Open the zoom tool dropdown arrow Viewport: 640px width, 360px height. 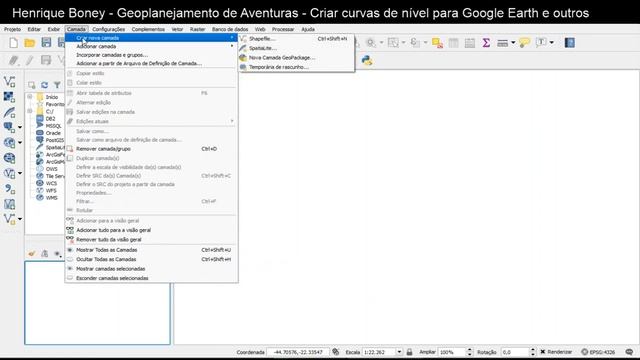click(x=381, y=42)
